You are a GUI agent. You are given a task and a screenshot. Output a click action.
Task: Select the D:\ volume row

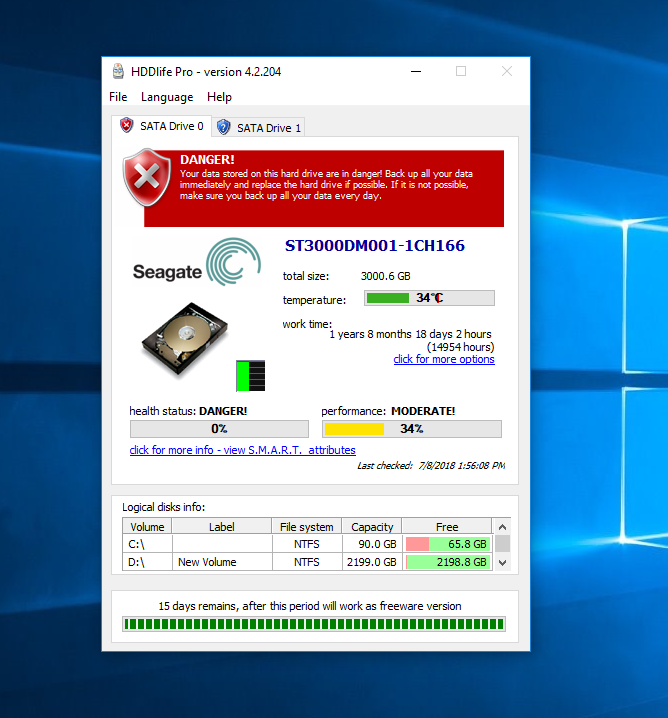coord(308,562)
